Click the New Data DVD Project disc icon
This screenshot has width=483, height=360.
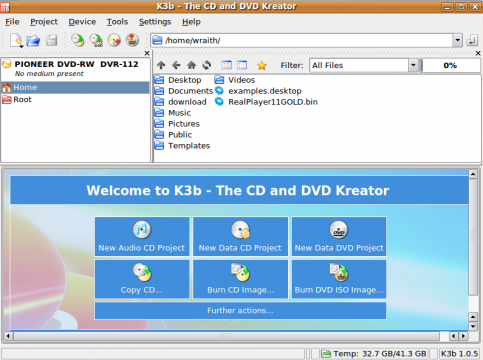point(339,230)
